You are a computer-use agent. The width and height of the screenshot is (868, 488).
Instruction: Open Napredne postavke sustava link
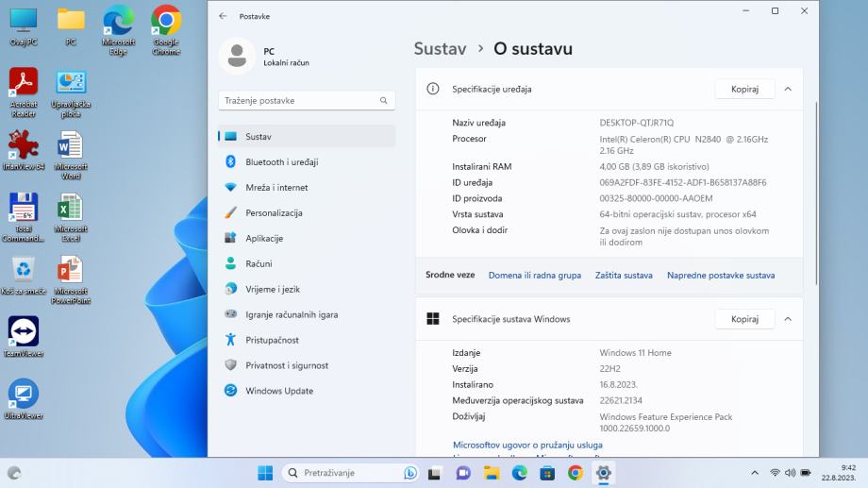point(720,276)
